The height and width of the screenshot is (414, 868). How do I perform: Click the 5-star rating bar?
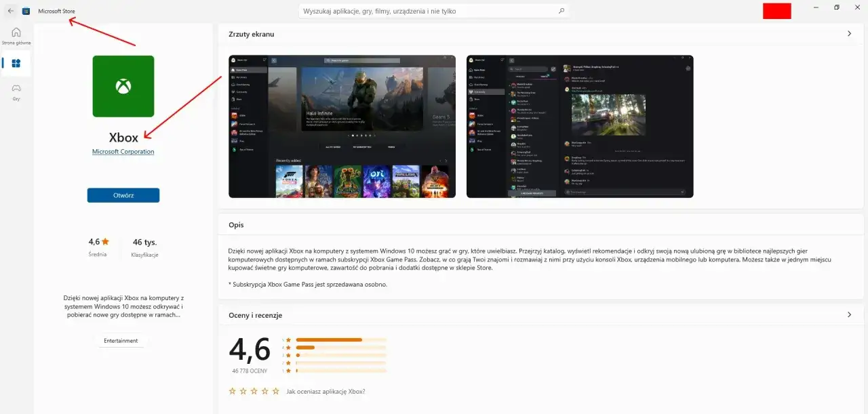pyautogui.click(x=341, y=339)
